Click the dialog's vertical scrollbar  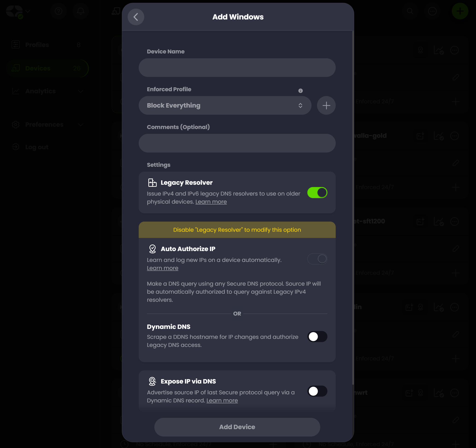point(353,208)
